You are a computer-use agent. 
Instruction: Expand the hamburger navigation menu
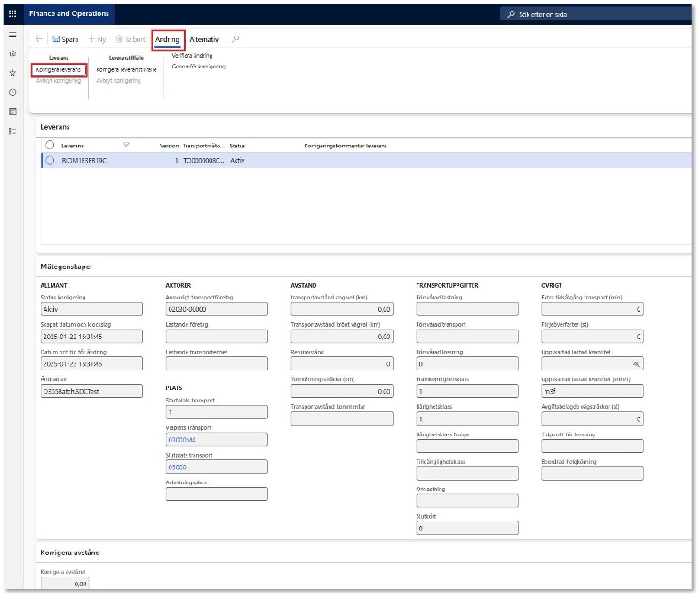coord(12,35)
